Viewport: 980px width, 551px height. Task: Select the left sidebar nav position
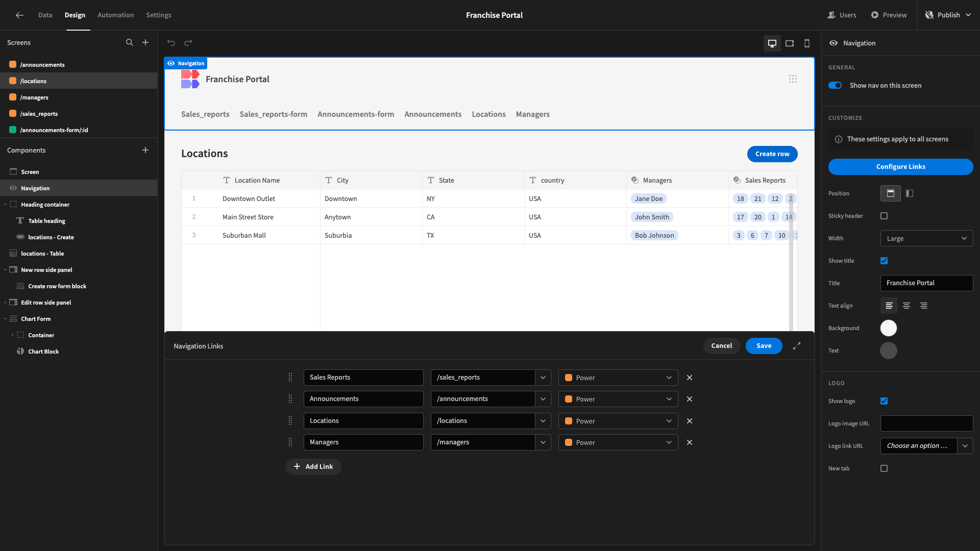910,193
